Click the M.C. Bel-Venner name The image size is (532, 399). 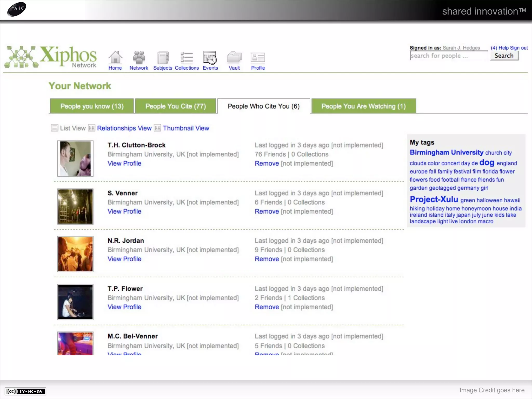click(x=133, y=336)
